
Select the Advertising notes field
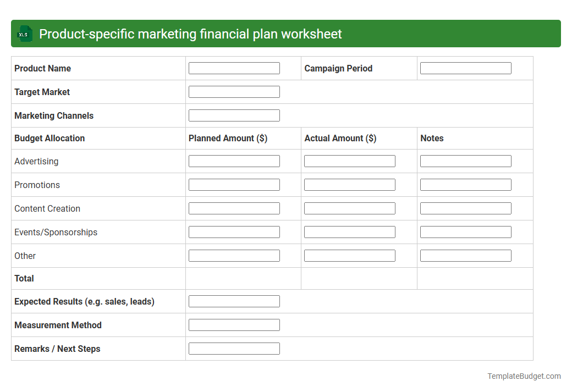point(465,161)
